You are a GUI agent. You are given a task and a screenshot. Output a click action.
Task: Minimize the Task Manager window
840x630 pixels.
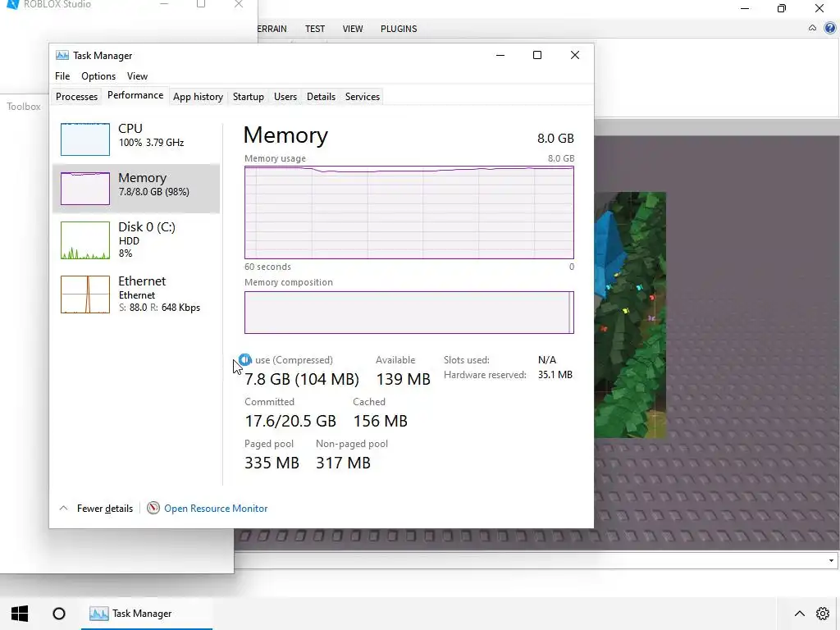500,55
